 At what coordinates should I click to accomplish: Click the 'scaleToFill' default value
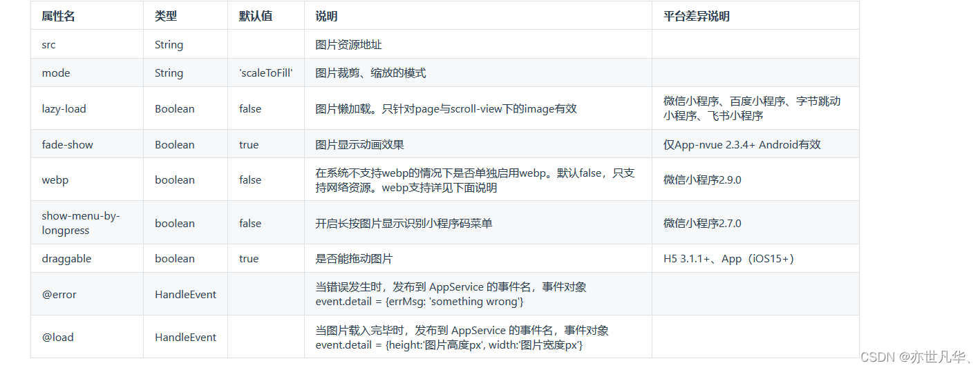[x=266, y=73]
